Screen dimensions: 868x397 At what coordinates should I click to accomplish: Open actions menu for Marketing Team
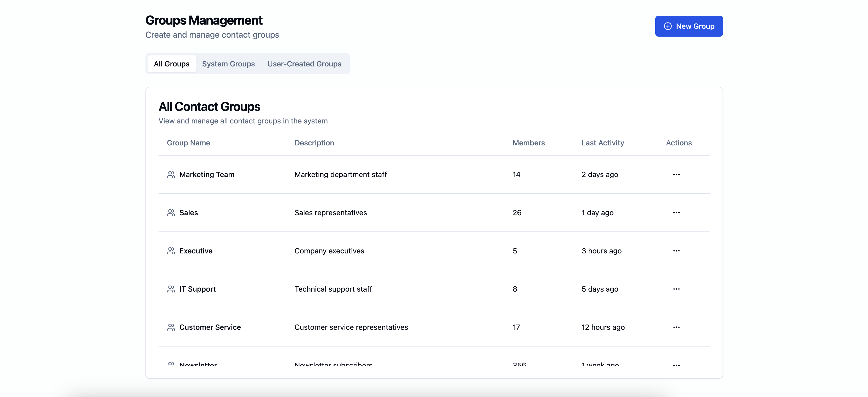click(676, 174)
